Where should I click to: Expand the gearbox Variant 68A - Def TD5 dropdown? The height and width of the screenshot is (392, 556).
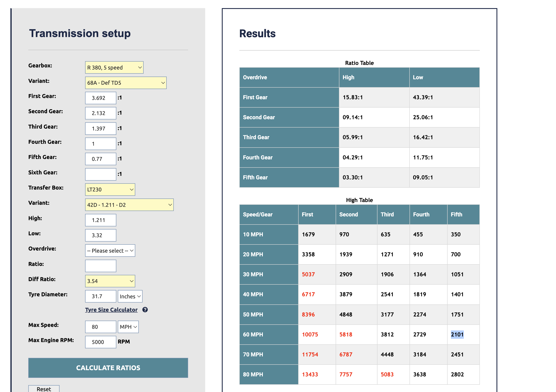click(x=126, y=83)
